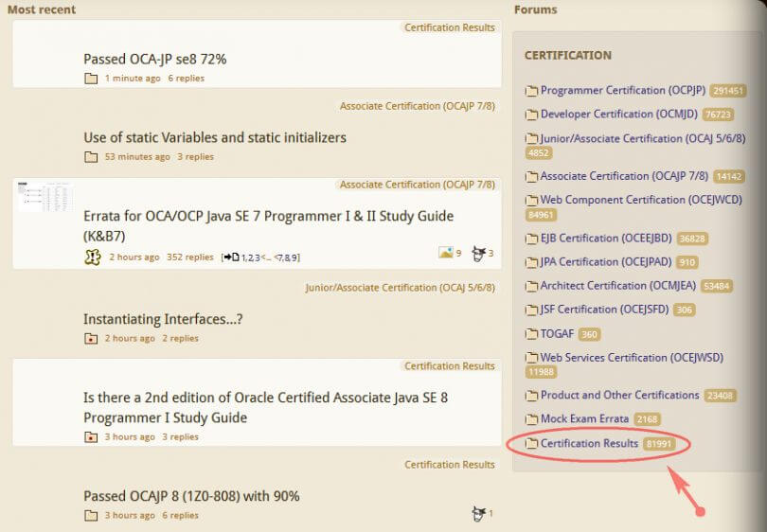Click the folder icon beside TOGAF forum
The image size is (767, 532).
tap(531, 334)
